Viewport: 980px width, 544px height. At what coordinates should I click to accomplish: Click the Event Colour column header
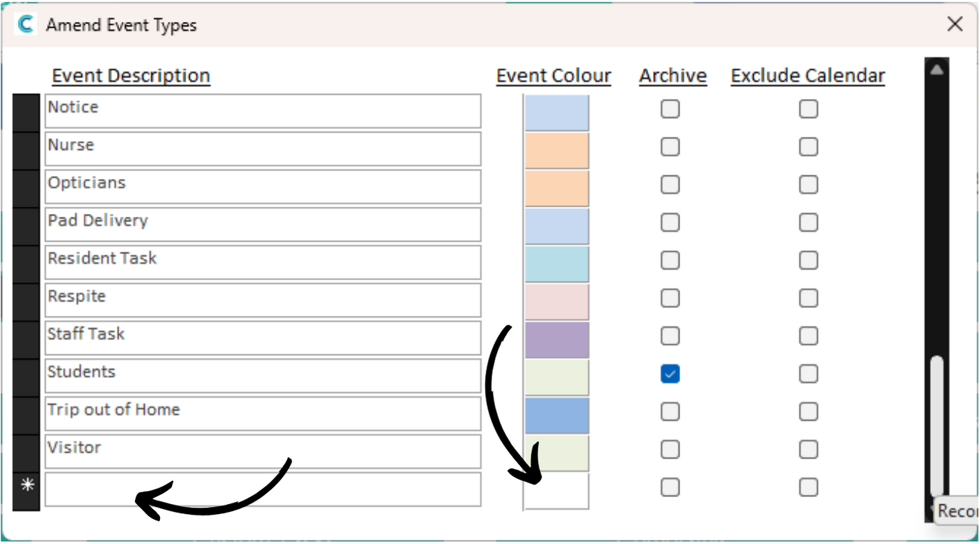(554, 76)
